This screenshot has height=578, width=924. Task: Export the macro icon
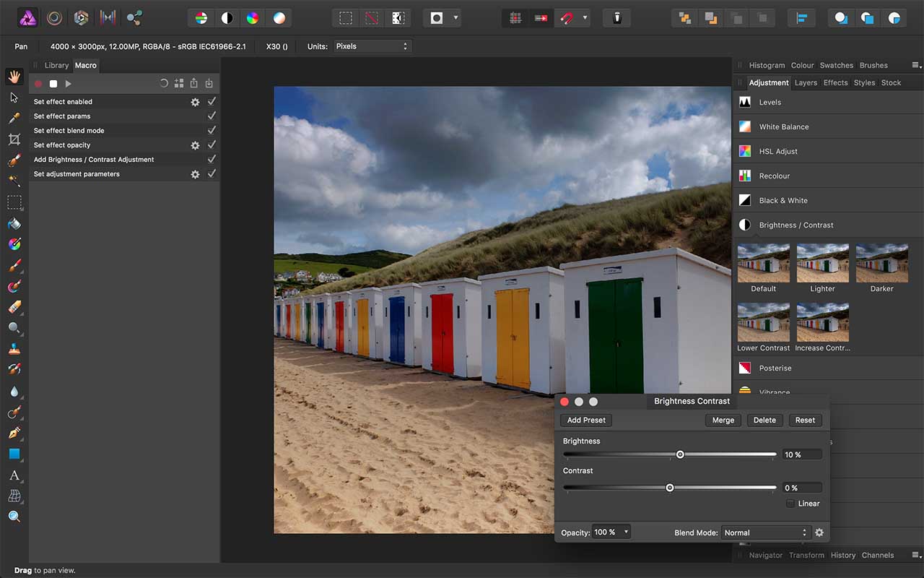point(194,84)
